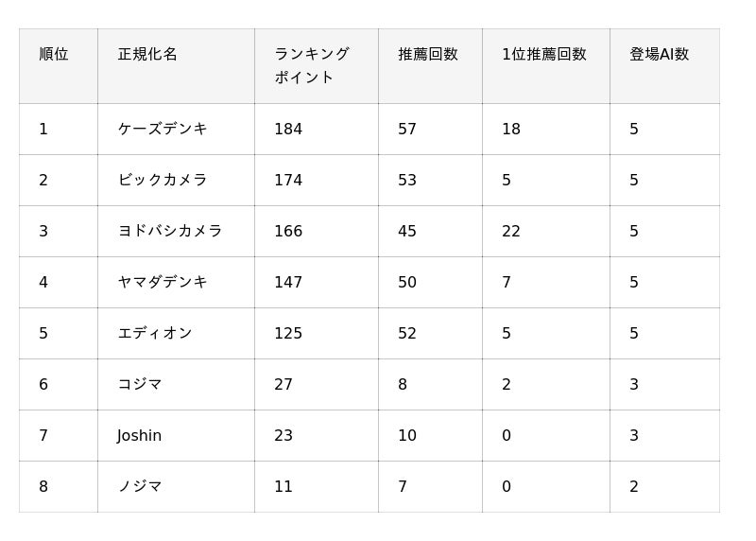Click the ランキングポイント header cell
The image size is (756, 541).
pos(317,66)
